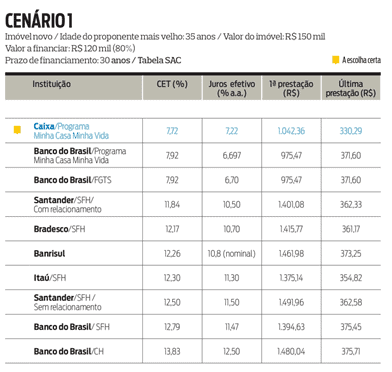392x372 pixels.
Task: Click the Banrisul institution name
Action: (x=49, y=254)
